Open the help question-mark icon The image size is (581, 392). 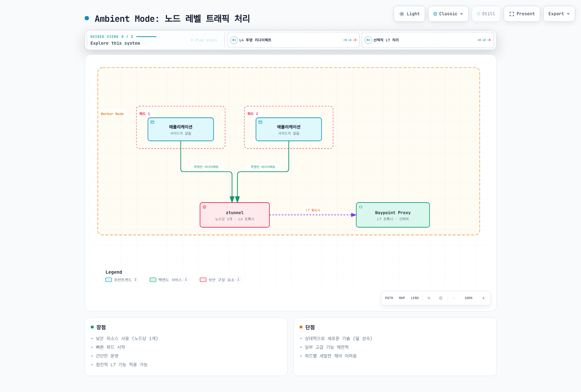pyautogui.click(x=440, y=298)
